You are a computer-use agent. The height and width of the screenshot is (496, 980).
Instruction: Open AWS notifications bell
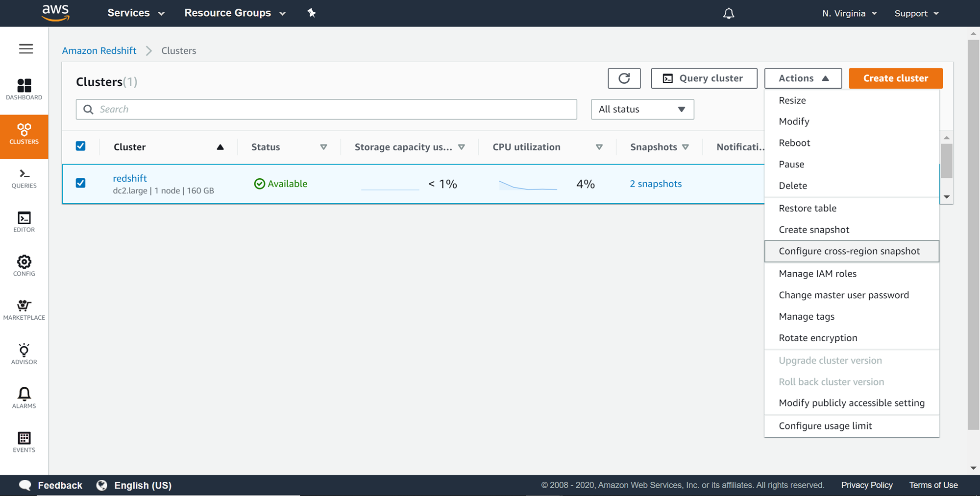(x=729, y=13)
